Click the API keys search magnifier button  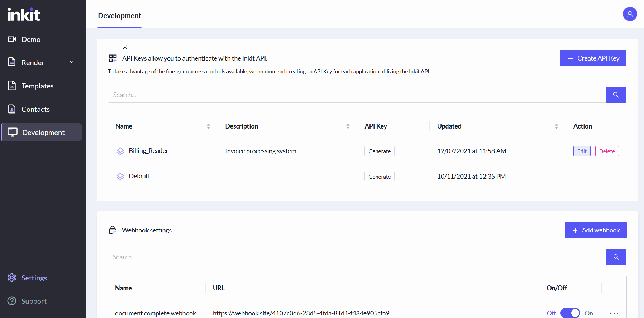pyautogui.click(x=616, y=95)
